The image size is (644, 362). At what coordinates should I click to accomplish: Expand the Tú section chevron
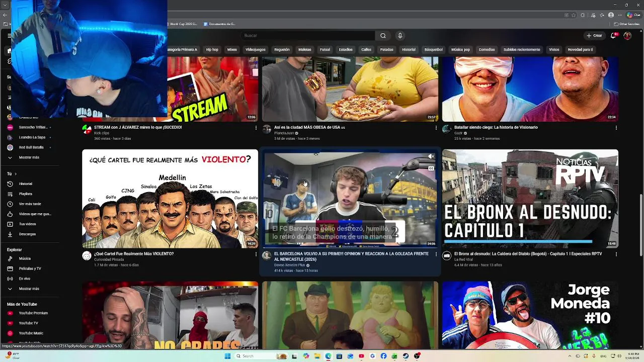click(x=15, y=174)
